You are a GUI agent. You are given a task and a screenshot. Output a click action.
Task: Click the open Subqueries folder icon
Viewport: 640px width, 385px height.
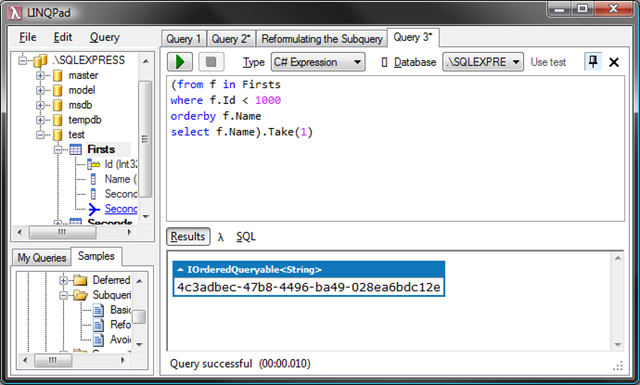(x=80, y=295)
